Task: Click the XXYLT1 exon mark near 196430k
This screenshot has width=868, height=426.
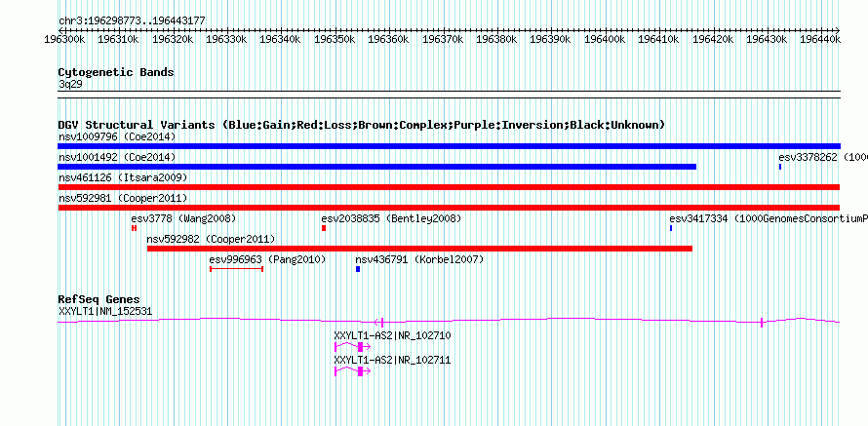Action: 762,323
